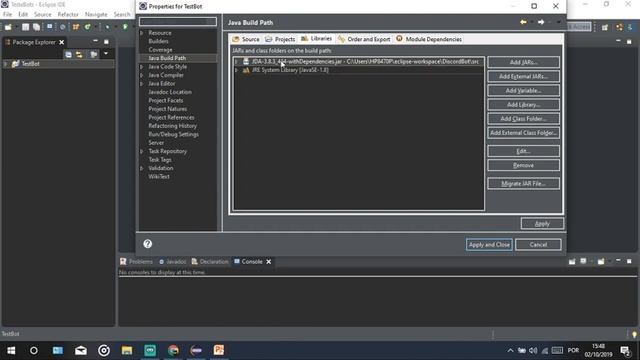Click the New wizard icon in Eclipse toolbar
The height and width of the screenshot is (360, 640).
tap(8, 27)
